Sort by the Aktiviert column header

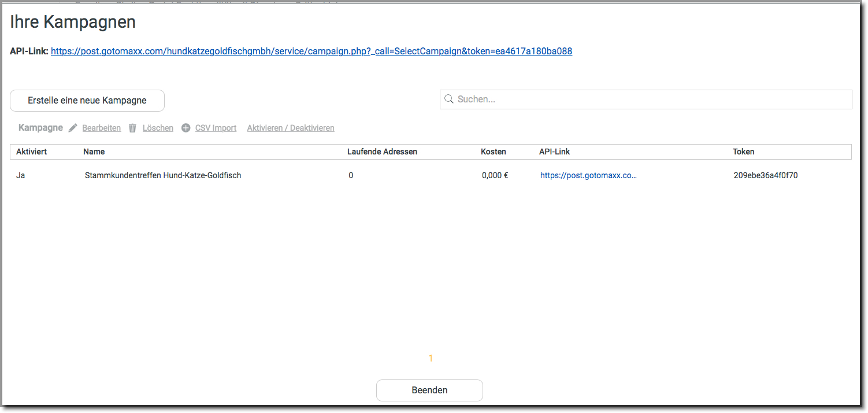(31, 152)
